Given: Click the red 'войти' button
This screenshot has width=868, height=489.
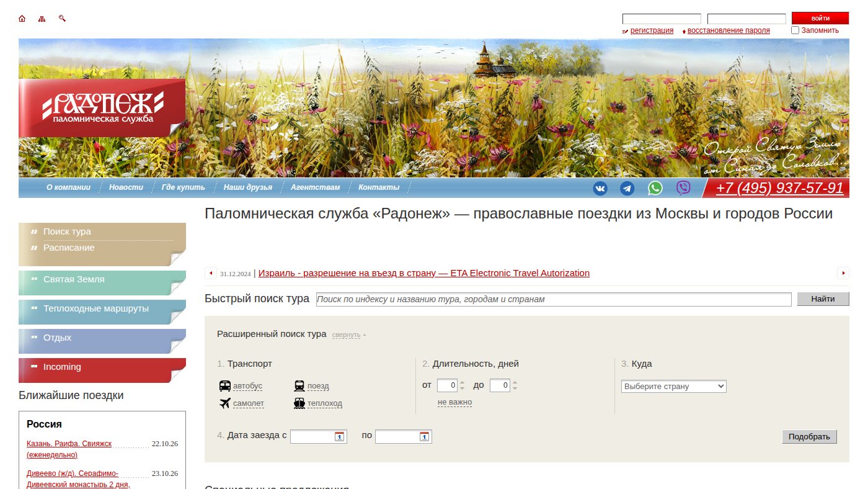Looking at the screenshot, I should 820,18.
